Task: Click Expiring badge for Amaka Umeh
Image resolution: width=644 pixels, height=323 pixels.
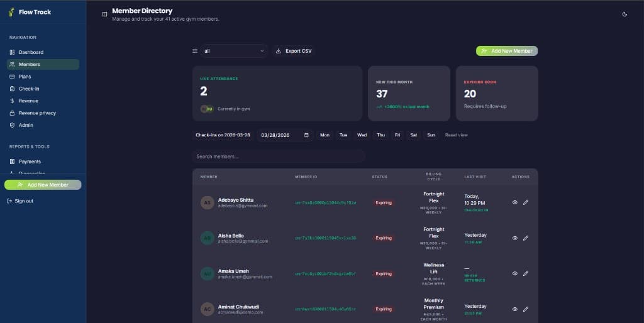Action: [x=384, y=274]
